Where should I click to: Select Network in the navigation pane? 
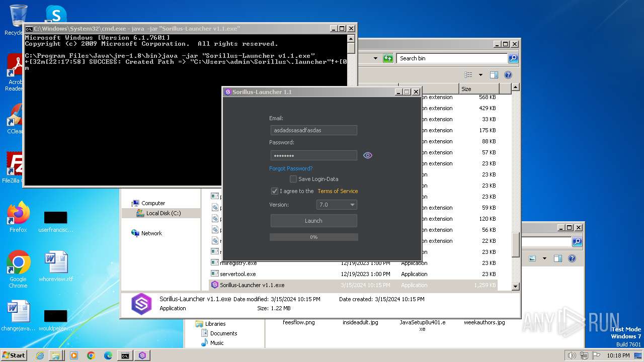(x=151, y=233)
